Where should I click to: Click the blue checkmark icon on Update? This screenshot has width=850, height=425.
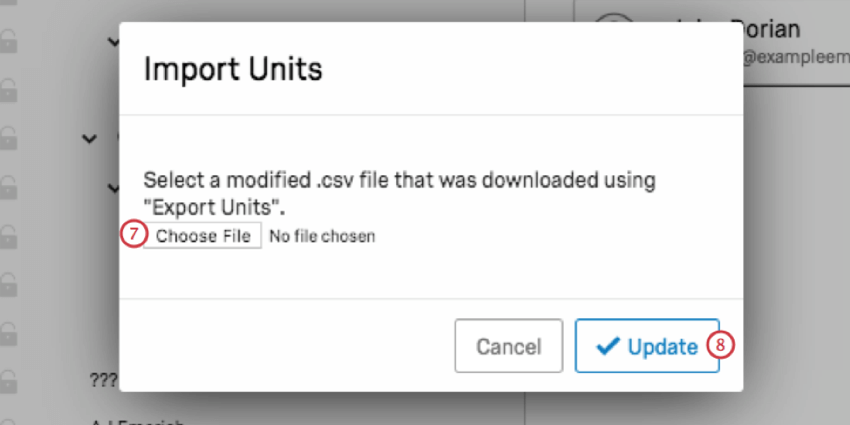point(608,346)
